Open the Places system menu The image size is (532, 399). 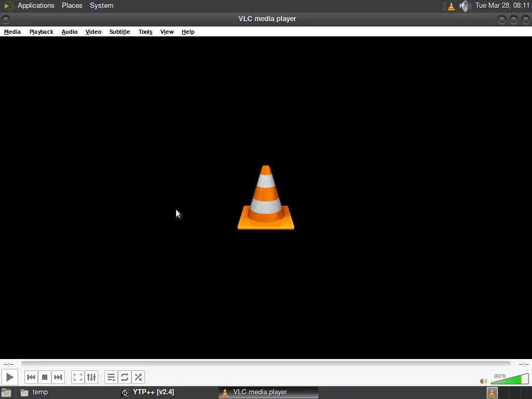click(x=72, y=5)
